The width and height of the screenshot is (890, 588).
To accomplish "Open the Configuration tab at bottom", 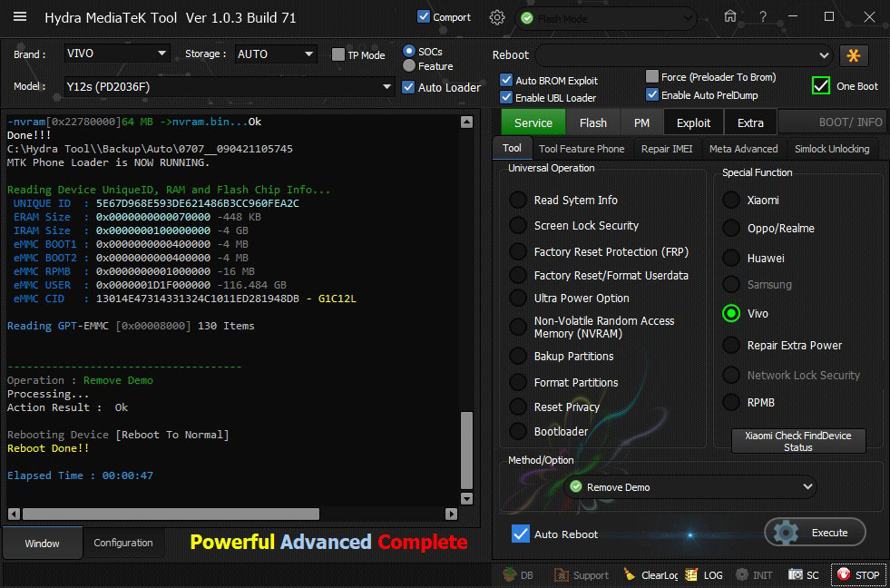I will tap(123, 543).
